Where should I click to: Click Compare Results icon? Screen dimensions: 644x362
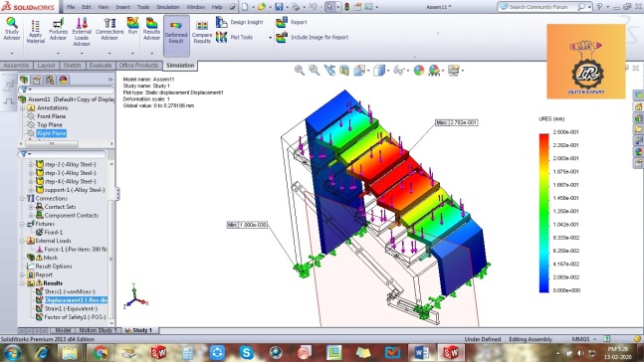[x=202, y=33]
